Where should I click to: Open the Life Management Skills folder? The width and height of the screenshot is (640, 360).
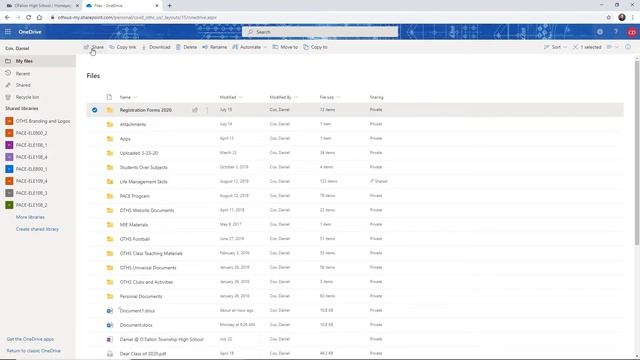pyautogui.click(x=143, y=182)
